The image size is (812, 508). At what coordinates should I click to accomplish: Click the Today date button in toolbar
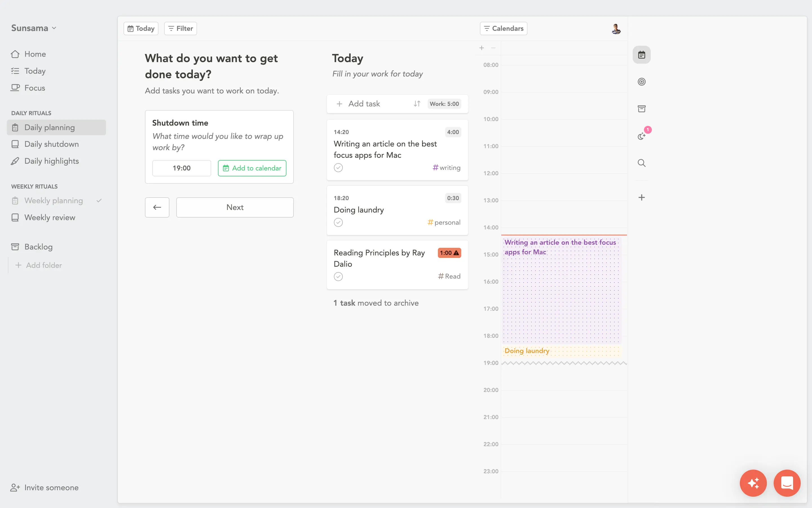141,29
